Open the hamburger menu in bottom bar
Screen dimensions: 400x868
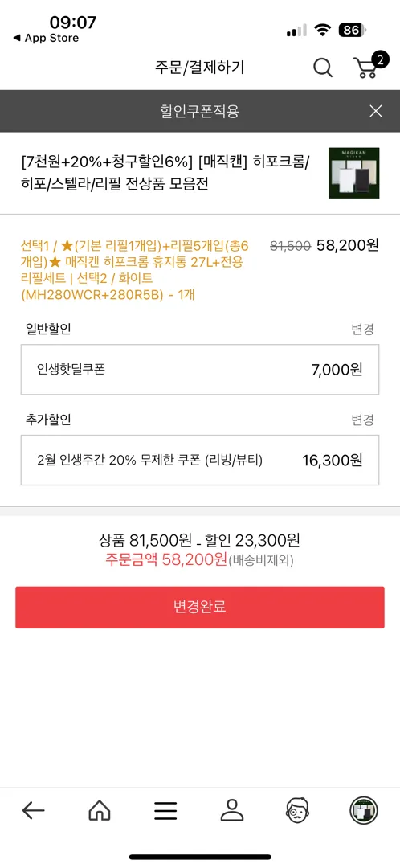point(165,811)
